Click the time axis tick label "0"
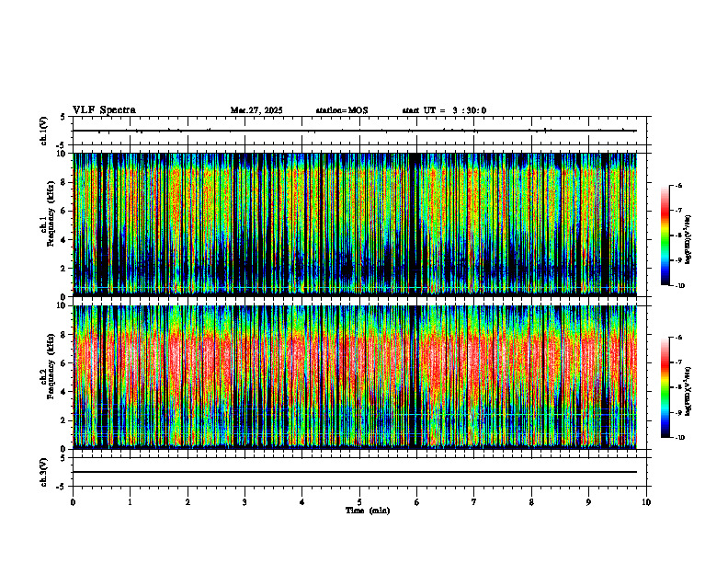728x563 pixels. click(x=73, y=502)
